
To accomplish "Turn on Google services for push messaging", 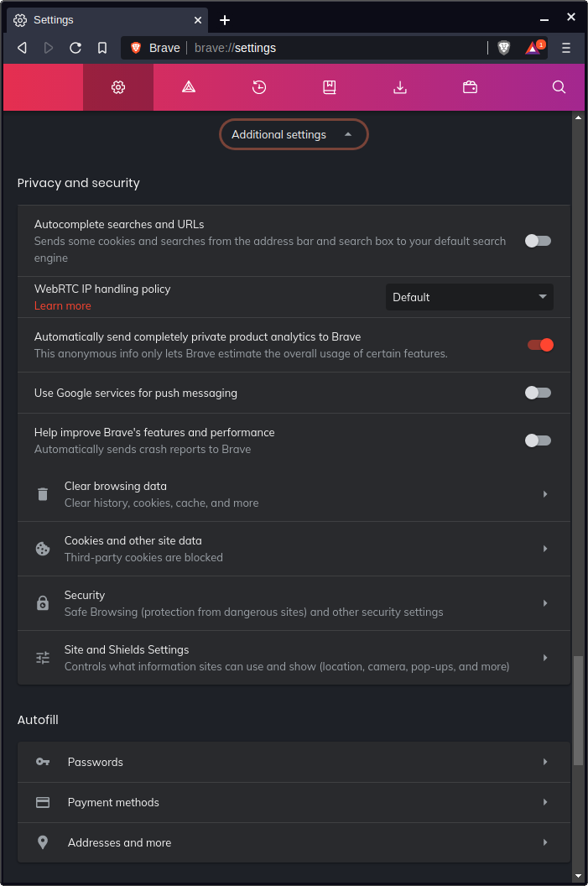I will (x=538, y=393).
